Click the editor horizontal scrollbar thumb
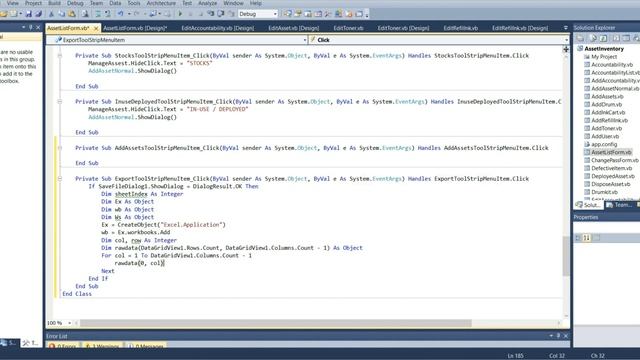This screenshot has height=360, width=640. click(x=276, y=323)
